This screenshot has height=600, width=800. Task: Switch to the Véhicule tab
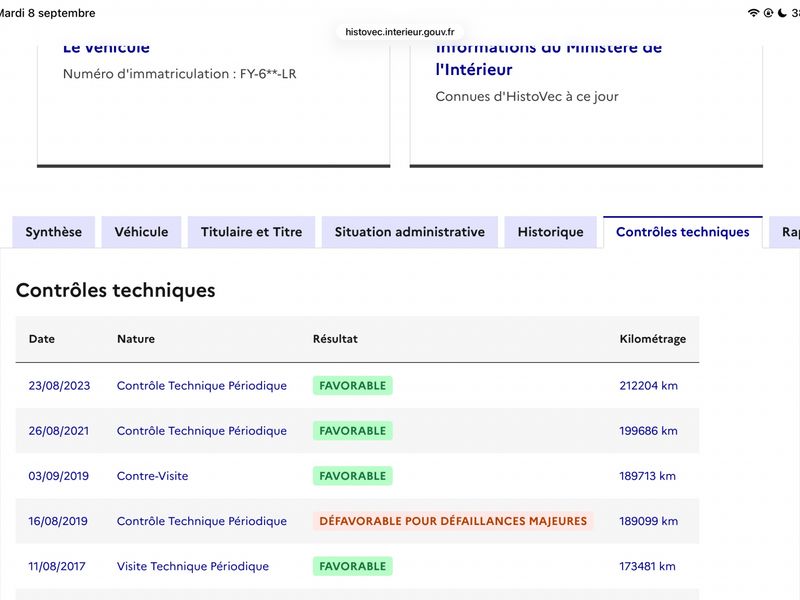pyautogui.click(x=141, y=232)
